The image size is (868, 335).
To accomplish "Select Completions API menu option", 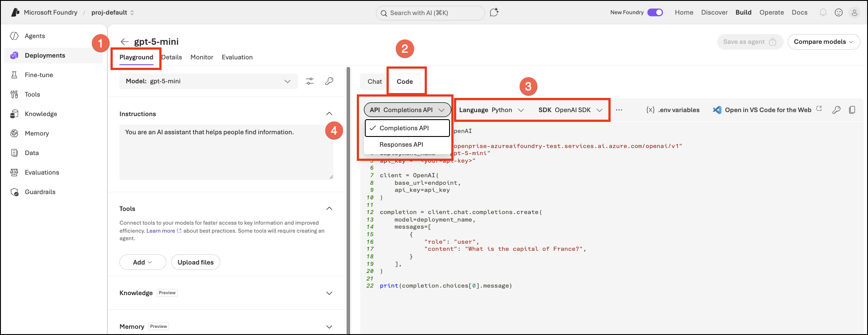I will coord(407,128).
